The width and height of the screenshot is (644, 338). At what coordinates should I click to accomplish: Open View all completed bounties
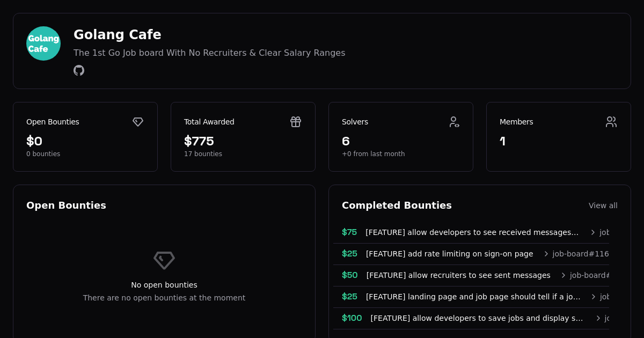coord(603,205)
